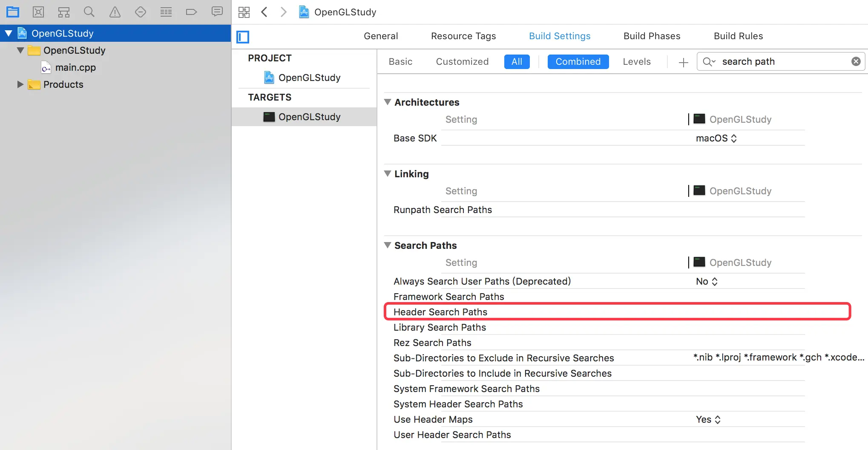The image size is (868, 450).
Task: Switch to the Resource Tags tab
Action: 463,36
